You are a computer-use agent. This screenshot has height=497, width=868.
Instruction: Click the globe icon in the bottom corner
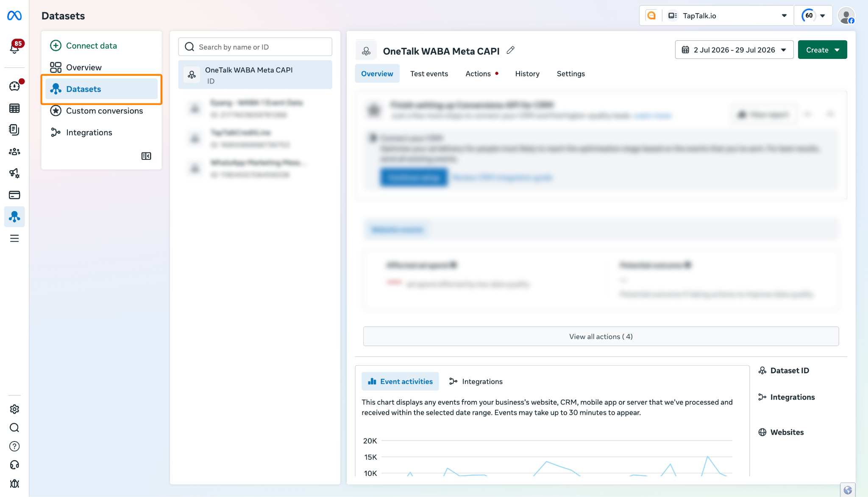848,490
